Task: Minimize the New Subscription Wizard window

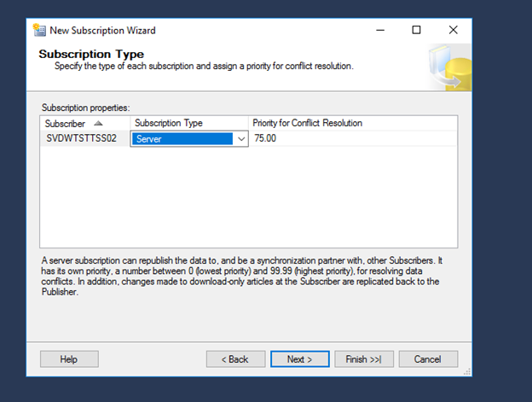Action: (380, 30)
